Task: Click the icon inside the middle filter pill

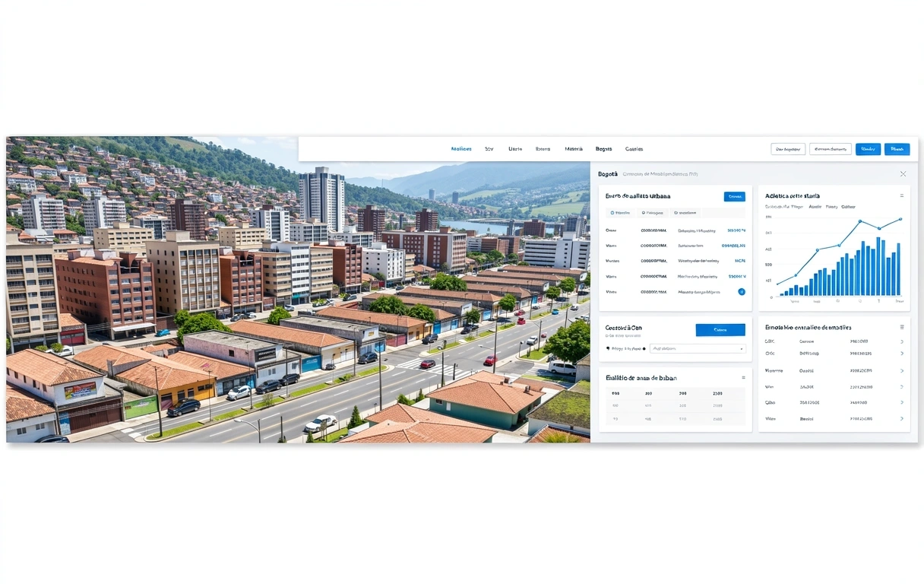Action: coord(644,213)
